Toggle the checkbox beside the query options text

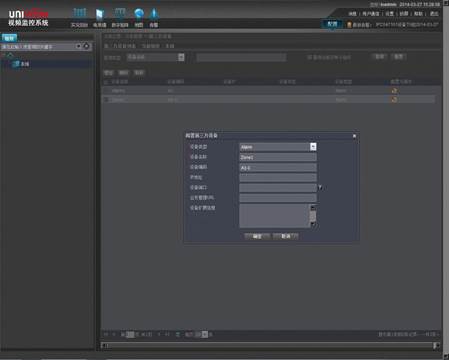[x=309, y=57]
